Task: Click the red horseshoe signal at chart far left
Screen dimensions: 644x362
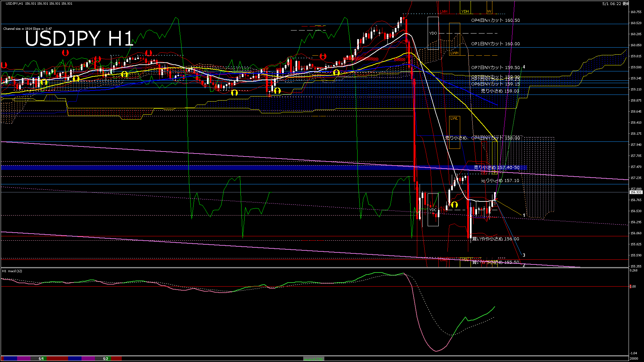Action: click(x=4, y=65)
